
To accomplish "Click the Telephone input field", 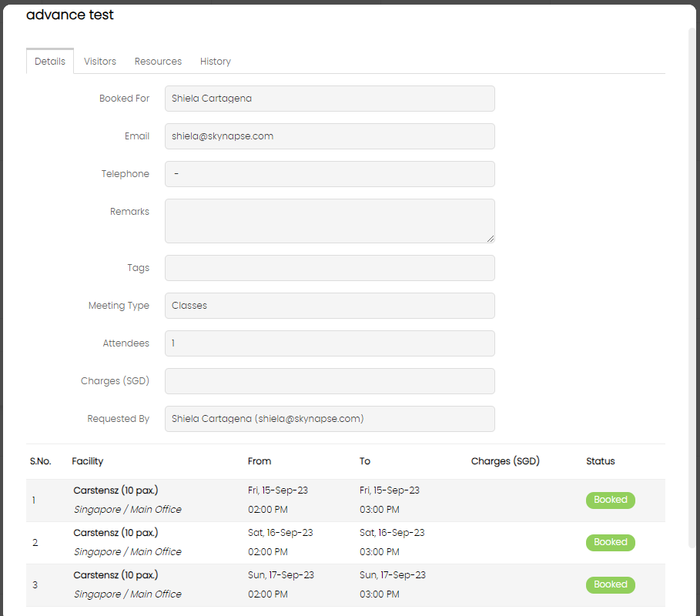I will [330, 174].
